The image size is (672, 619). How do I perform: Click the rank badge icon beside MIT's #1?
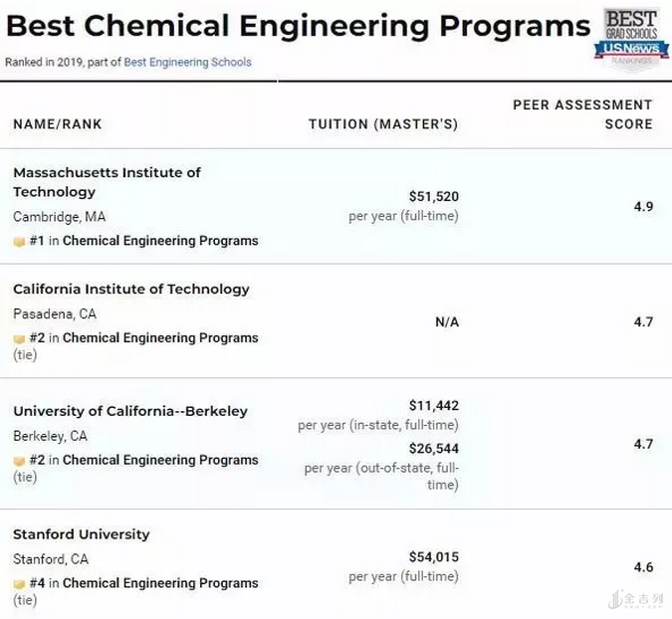click(x=19, y=241)
